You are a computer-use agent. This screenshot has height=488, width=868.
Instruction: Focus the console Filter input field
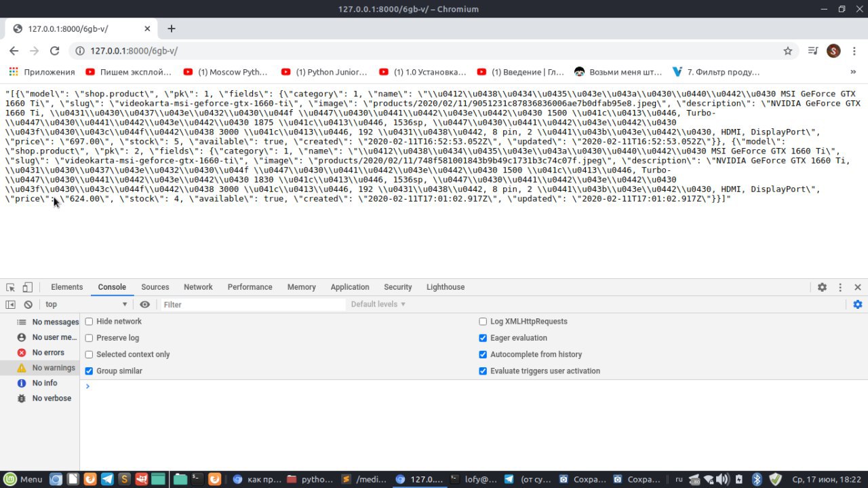[253, 305]
